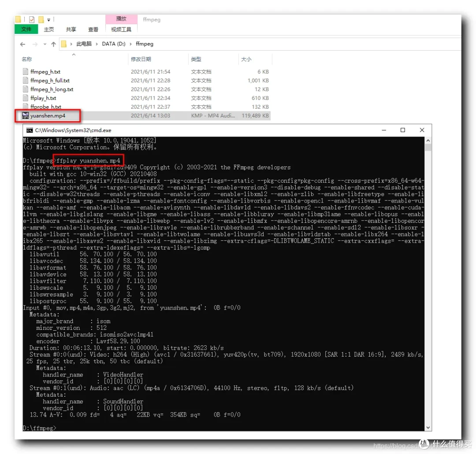Click cmd scrollbar up arrow
The width and height of the screenshot is (476, 454).
[428, 140]
